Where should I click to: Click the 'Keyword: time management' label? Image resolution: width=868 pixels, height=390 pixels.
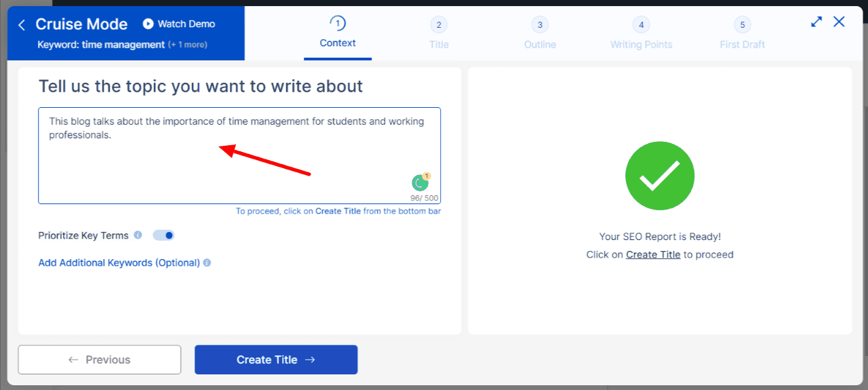[x=102, y=45]
